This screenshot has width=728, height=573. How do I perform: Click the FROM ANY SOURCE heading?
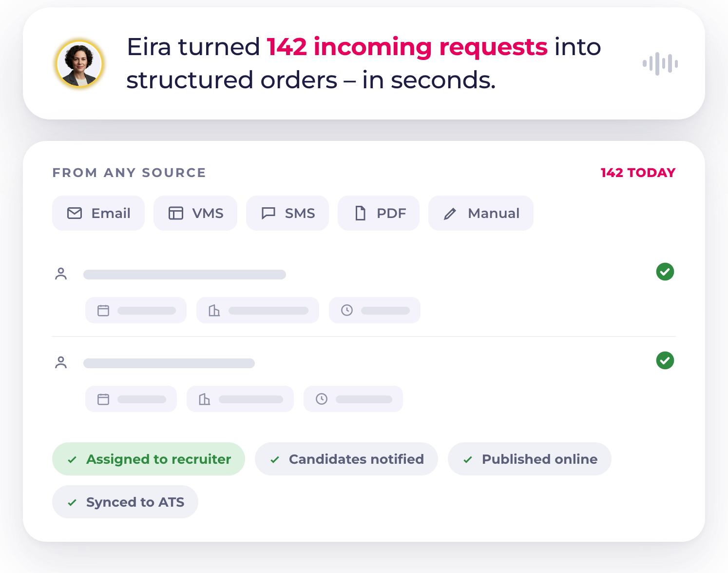pos(129,173)
